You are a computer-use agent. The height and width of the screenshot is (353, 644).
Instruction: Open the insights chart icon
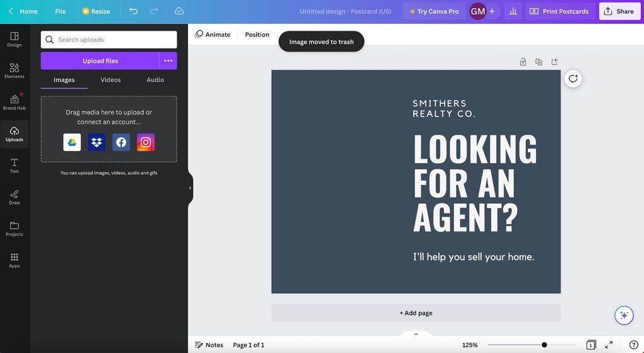pyautogui.click(x=513, y=11)
